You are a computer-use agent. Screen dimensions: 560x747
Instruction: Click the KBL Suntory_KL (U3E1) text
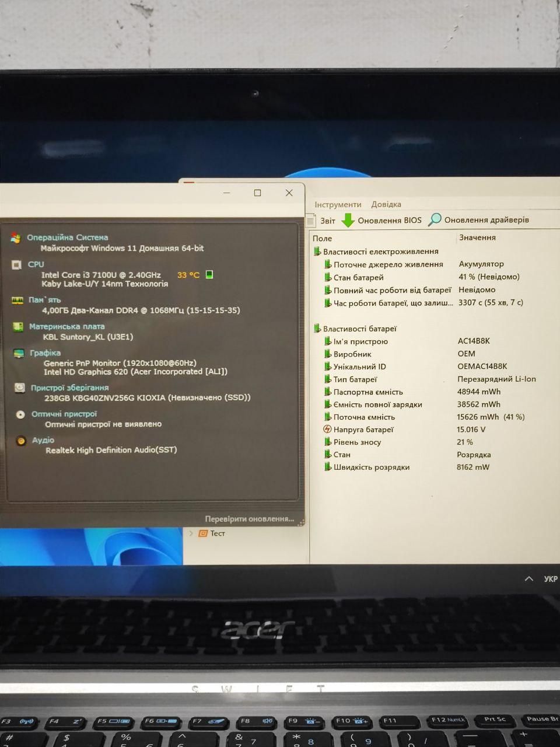(x=88, y=337)
